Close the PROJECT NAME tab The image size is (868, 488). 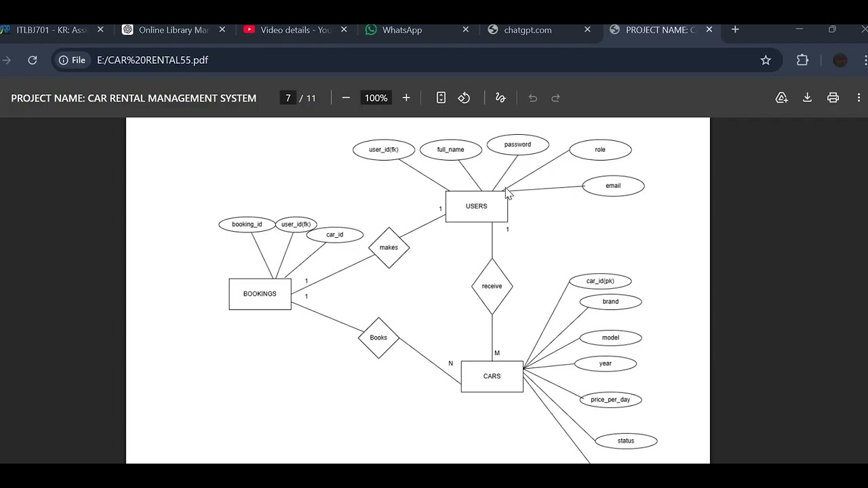[709, 30]
